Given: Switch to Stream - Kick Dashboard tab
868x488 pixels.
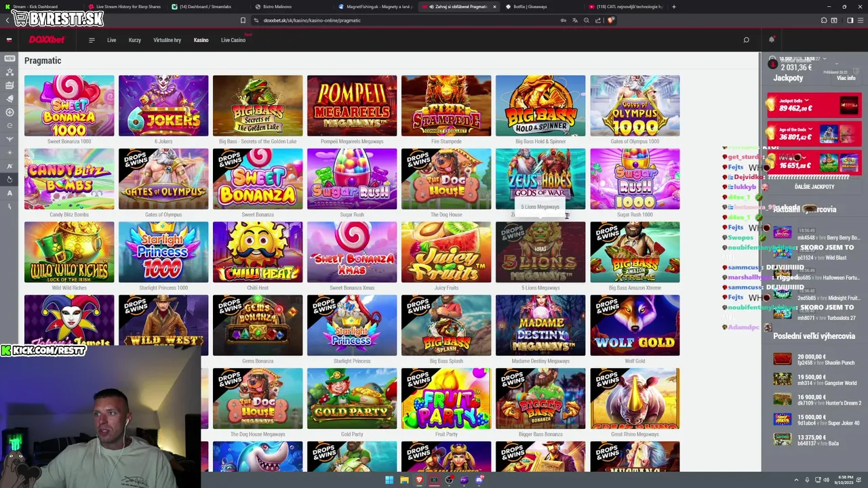Looking at the screenshot, I should point(39,7).
